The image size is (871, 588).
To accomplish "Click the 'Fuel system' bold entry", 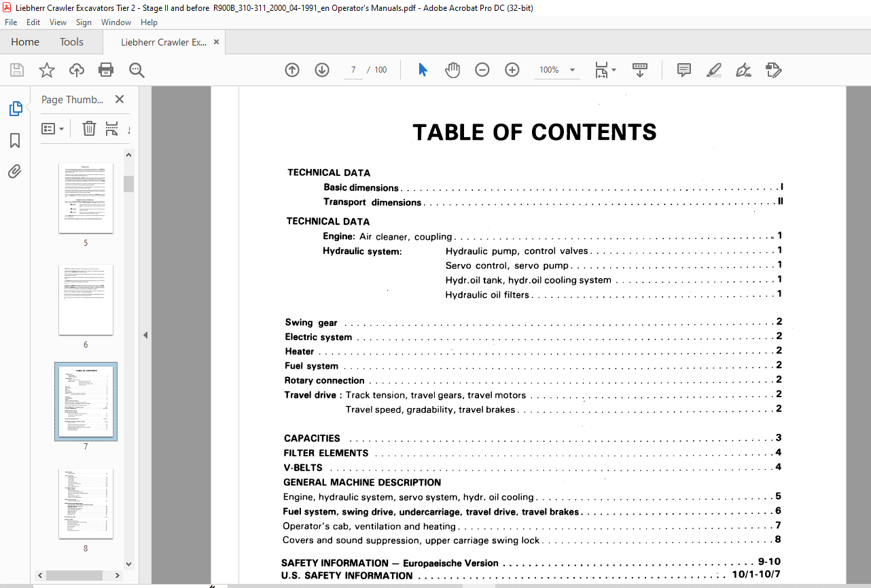I will [x=311, y=366].
